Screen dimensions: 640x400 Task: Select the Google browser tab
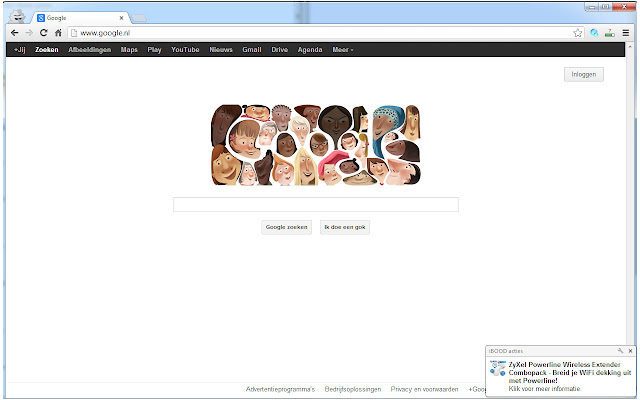pyautogui.click(x=80, y=18)
